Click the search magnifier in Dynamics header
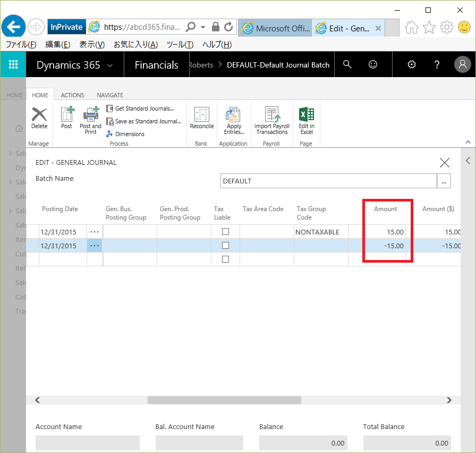 point(347,64)
